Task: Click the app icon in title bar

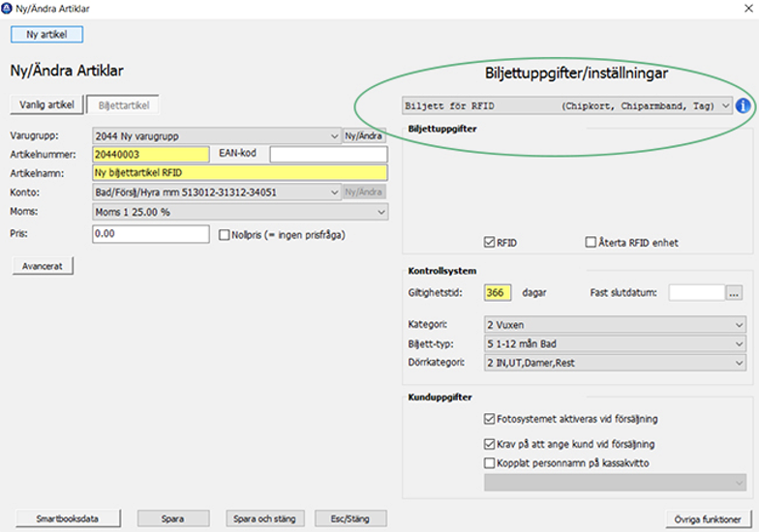Action: pyautogui.click(x=6, y=8)
